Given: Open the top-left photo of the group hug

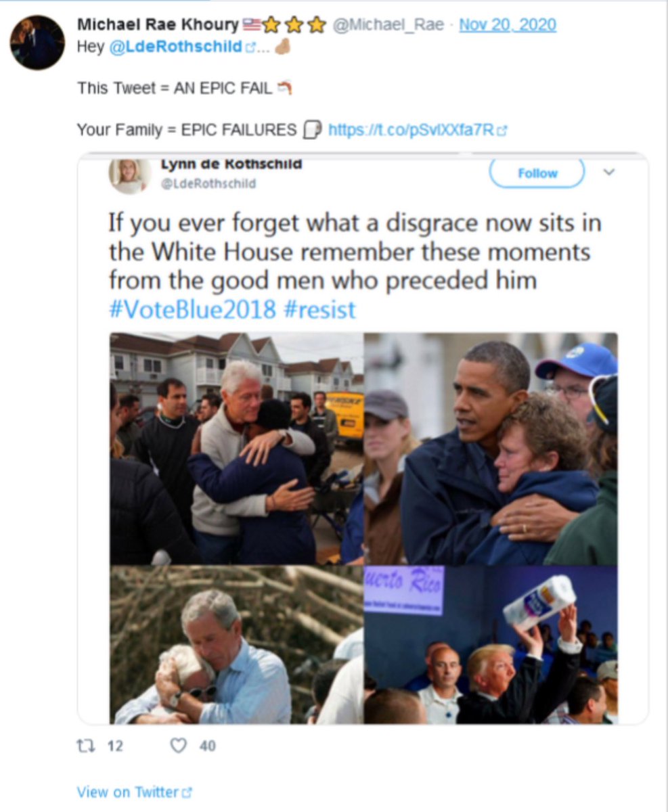Looking at the screenshot, I should [237, 449].
